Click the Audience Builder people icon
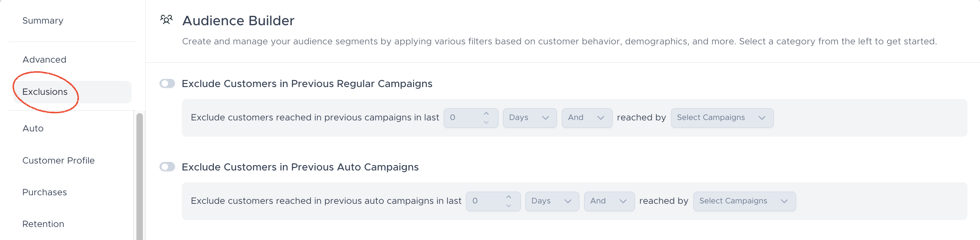980x240 pixels. click(166, 20)
